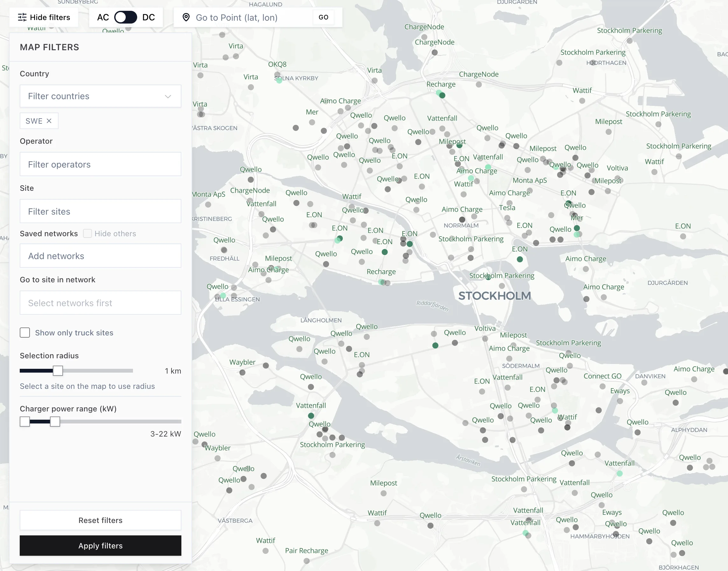Viewport: 728px width, 571px height.
Task: Click the AC label beside the switch
Action: coord(103,17)
